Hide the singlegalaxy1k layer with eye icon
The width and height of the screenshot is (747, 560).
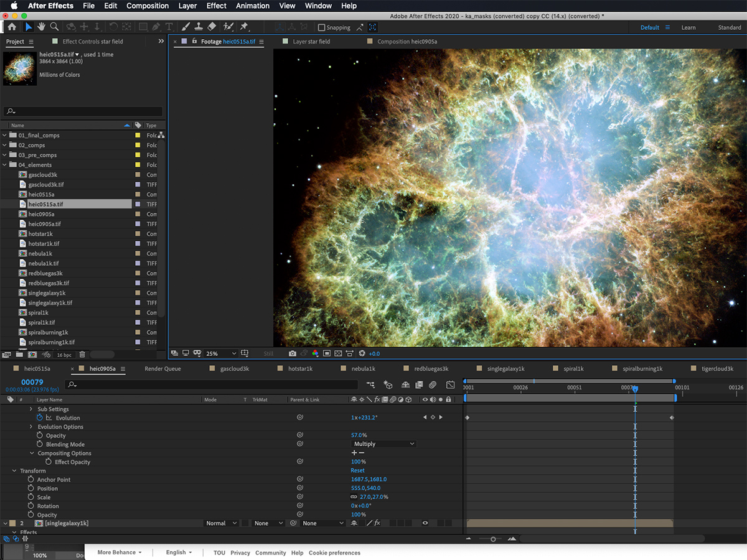[425, 523]
